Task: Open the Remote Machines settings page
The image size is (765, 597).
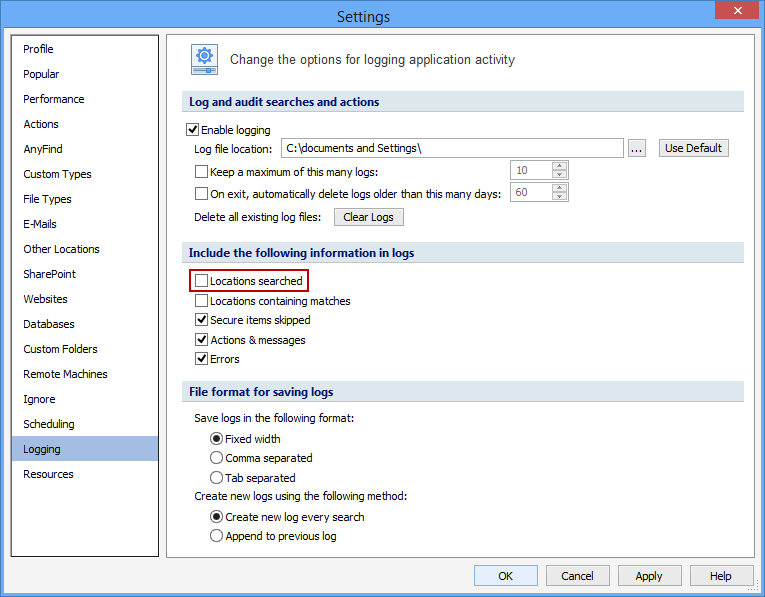Action: tap(65, 374)
